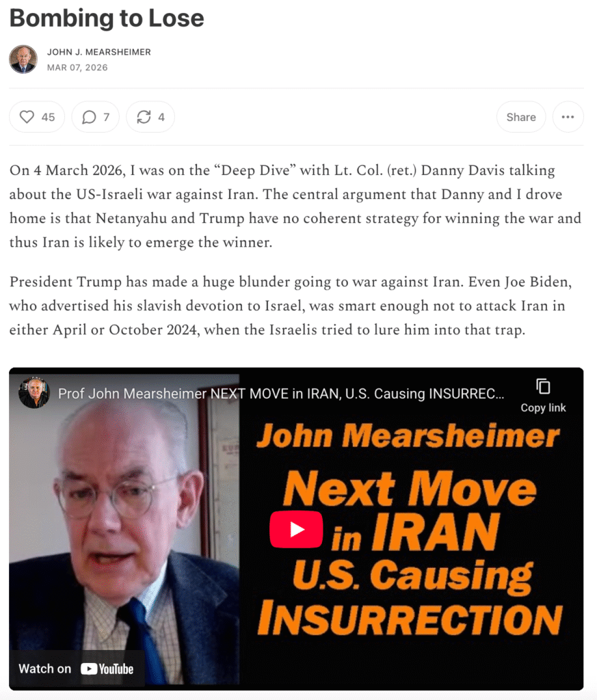This screenshot has width=597, height=700.
Task: Click the author's profile picture
Action: click(x=23, y=59)
